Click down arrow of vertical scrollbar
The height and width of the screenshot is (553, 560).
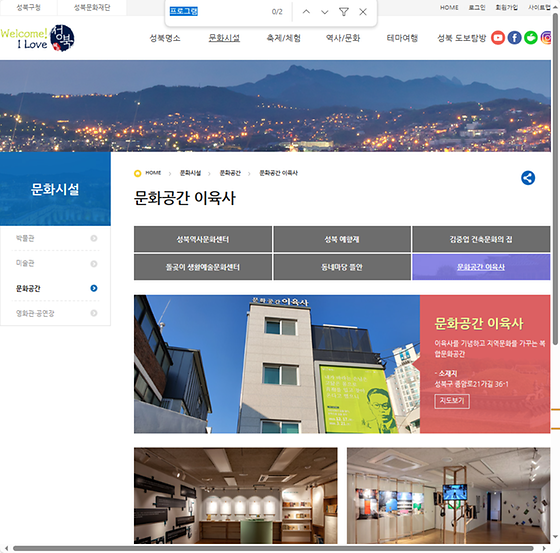point(555,536)
